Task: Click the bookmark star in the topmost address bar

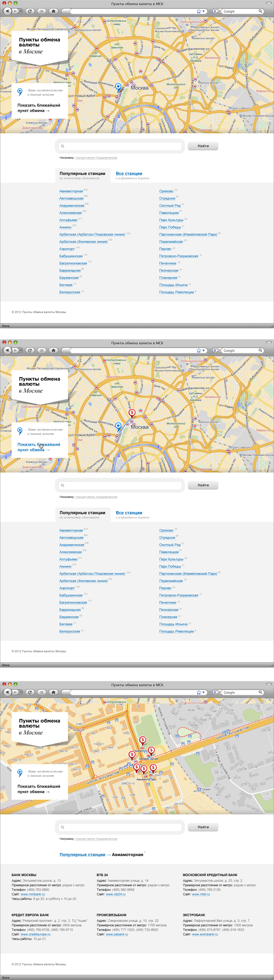Action: tap(199, 11)
